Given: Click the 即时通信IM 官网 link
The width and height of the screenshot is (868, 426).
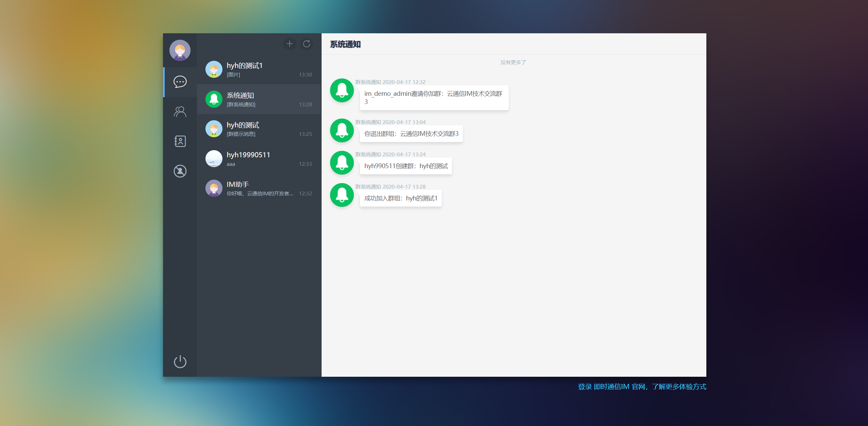Looking at the screenshot, I should click(x=619, y=387).
